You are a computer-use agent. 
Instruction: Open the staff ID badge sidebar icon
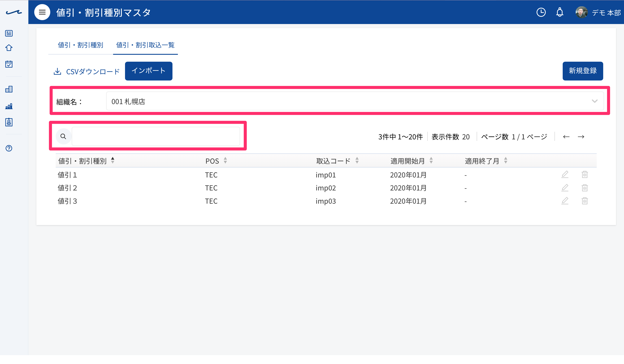pyautogui.click(x=9, y=122)
